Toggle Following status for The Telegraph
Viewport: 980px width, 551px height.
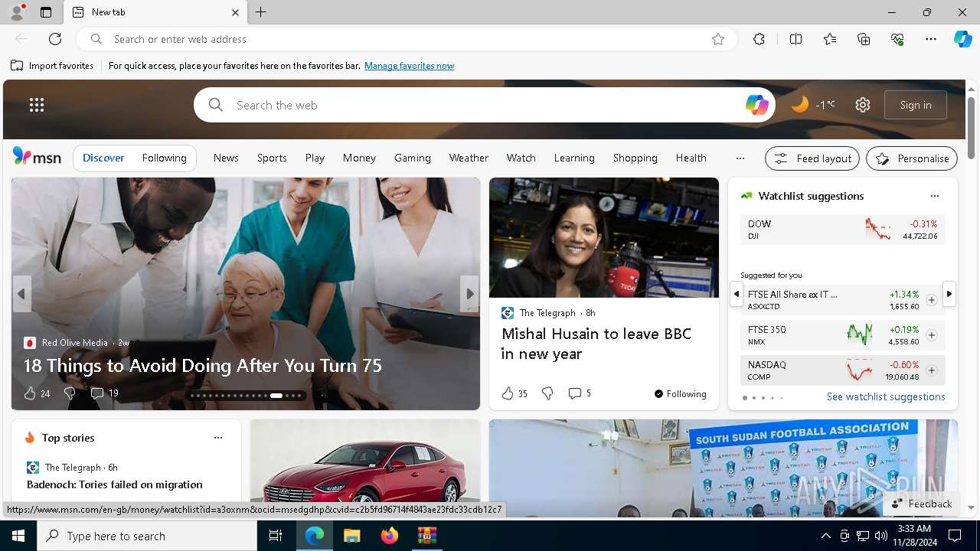pos(680,393)
